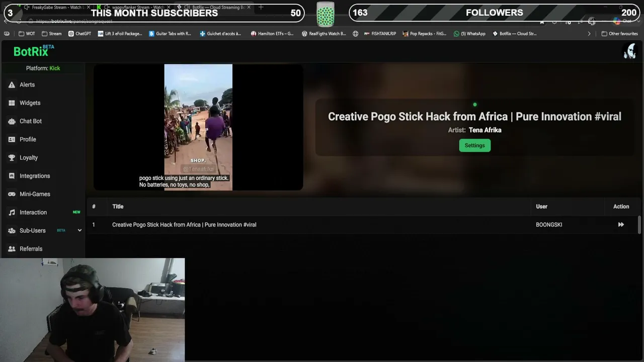
Task: Open the Referrals menu item
Action: (x=31, y=249)
